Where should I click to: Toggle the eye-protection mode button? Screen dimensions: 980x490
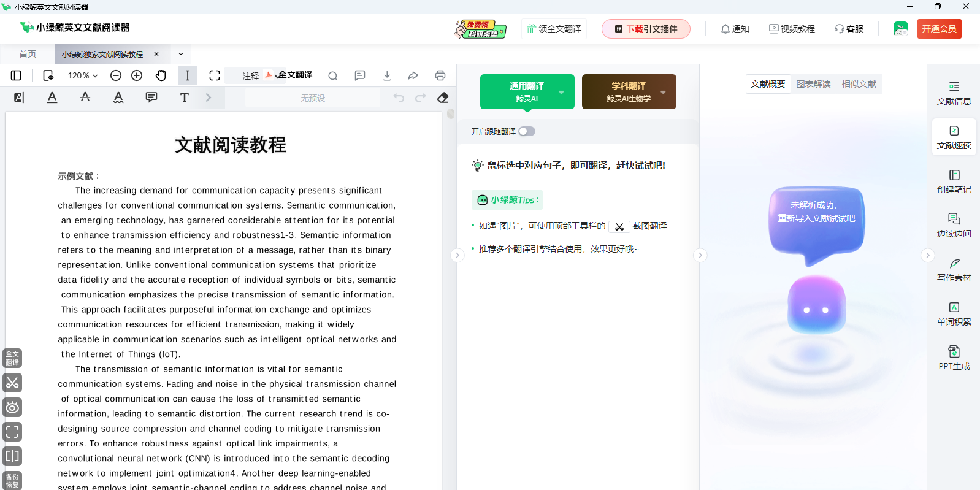[12, 407]
